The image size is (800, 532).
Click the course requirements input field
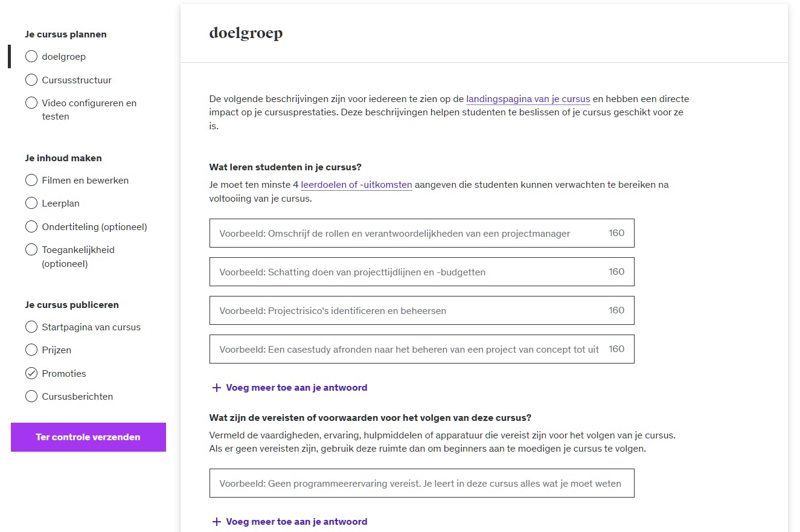(421, 483)
